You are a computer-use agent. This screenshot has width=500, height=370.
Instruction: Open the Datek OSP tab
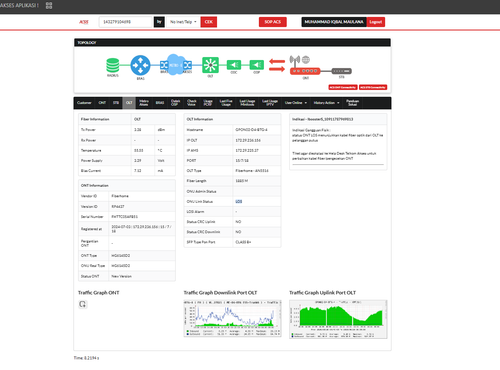click(175, 103)
